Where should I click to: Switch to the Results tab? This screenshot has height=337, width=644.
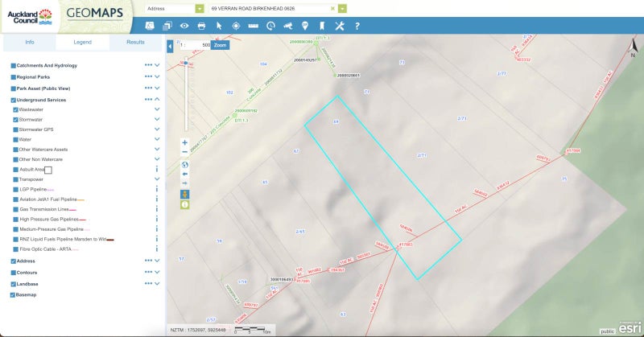tap(135, 42)
